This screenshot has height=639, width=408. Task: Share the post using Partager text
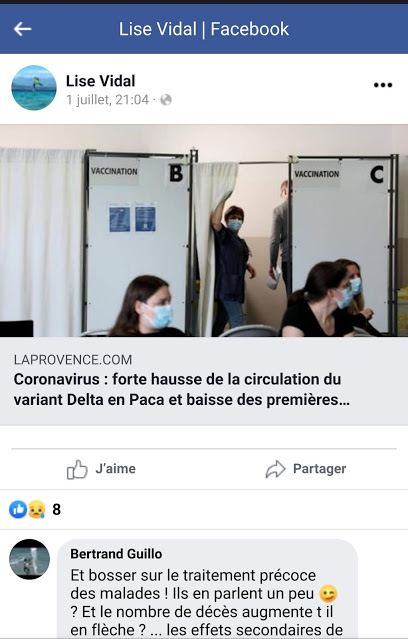[320, 469]
